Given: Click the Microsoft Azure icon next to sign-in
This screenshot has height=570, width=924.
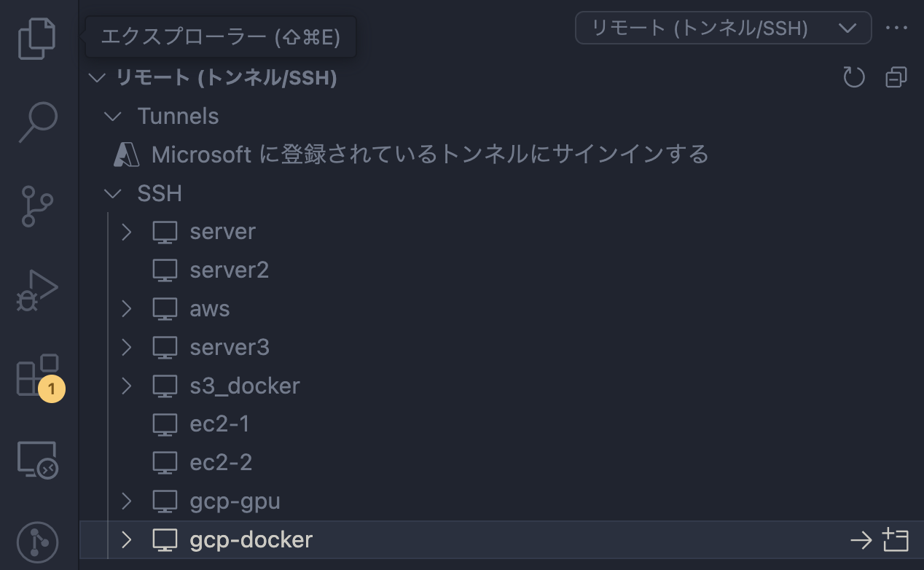Looking at the screenshot, I should pyautogui.click(x=128, y=154).
